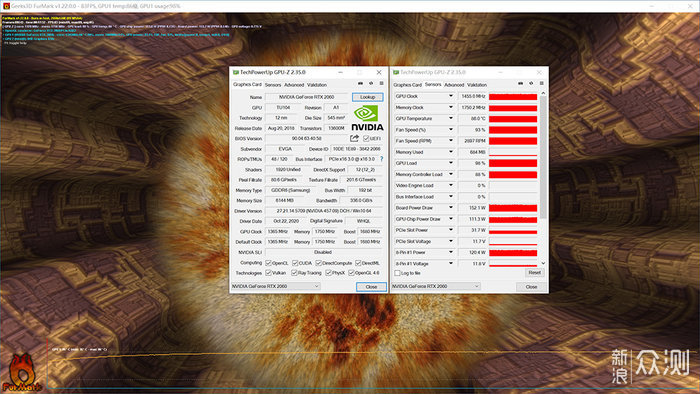Click the BIOS share/export icon
The image size is (700, 394).
pos(354,138)
